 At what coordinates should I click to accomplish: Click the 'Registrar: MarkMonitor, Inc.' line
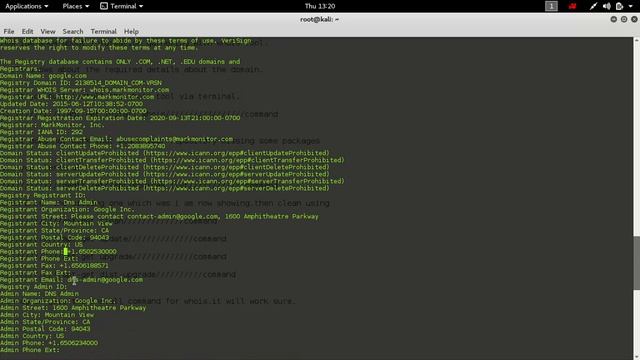click(52, 125)
